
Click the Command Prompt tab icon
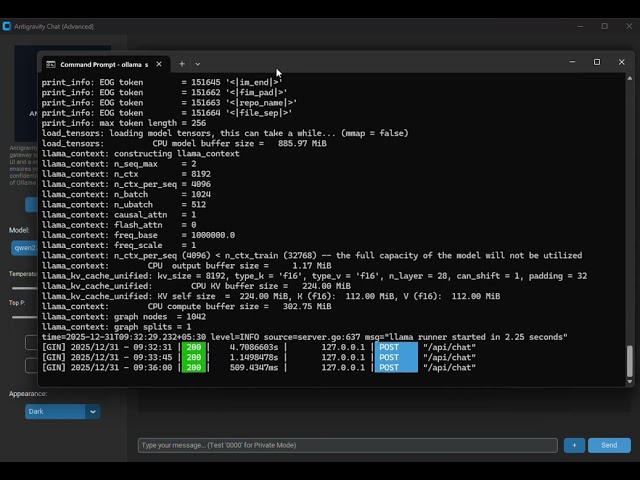(50, 64)
